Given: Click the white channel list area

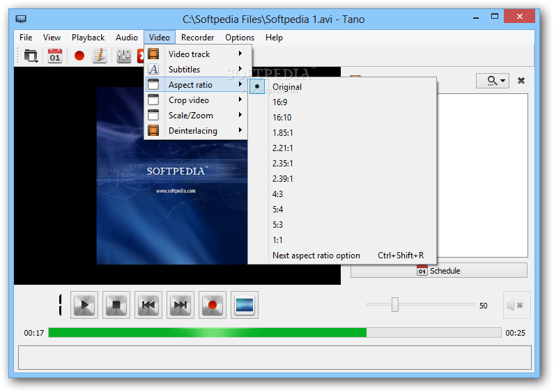Looking at the screenshot, I should pyautogui.click(x=482, y=175).
